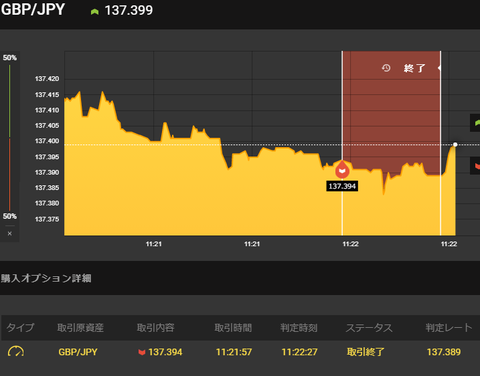Click the red low-entry marker at 137.394

pos(342,170)
